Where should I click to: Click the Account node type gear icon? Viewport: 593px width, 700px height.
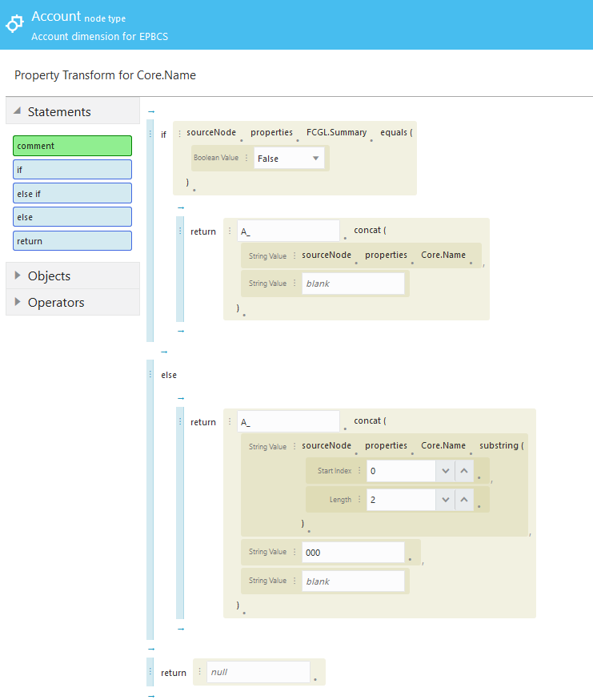click(x=15, y=25)
